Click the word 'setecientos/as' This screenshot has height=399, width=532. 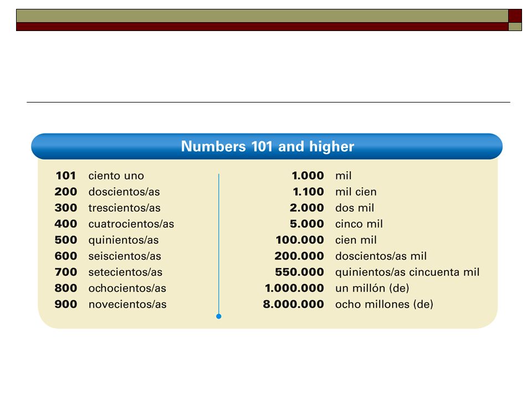126,272
